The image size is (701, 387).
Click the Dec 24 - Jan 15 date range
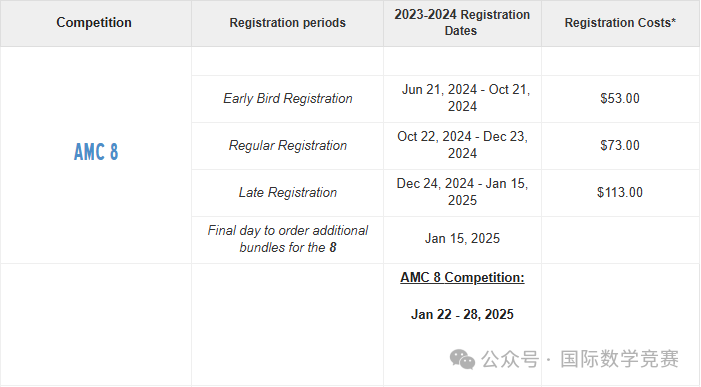tap(462, 192)
